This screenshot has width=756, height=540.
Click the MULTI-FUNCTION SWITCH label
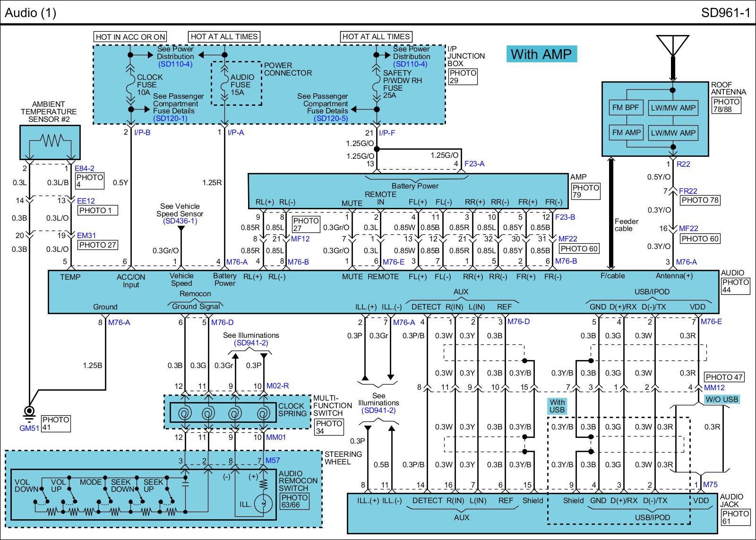(x=332, y=405)
